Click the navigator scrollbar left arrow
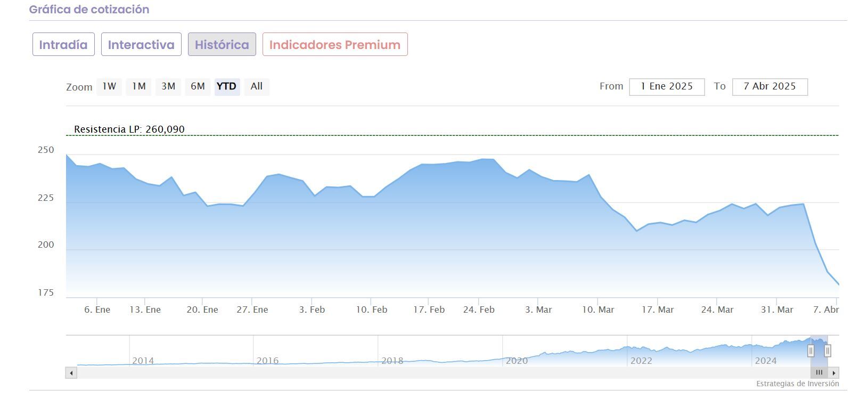Screen dimensions: 868x399 point(71,373)
